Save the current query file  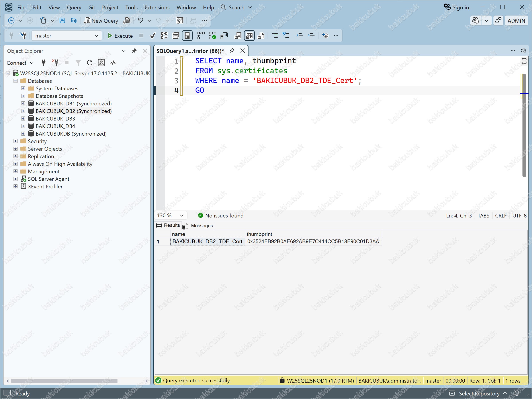pyautogui.click(x=62, y=20)
